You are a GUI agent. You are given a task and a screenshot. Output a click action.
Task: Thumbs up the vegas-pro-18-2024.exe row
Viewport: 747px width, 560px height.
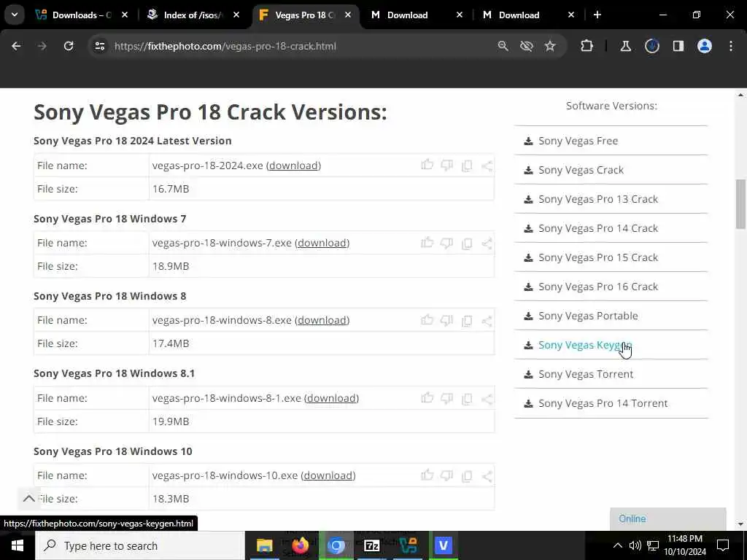tap(427, 165)
